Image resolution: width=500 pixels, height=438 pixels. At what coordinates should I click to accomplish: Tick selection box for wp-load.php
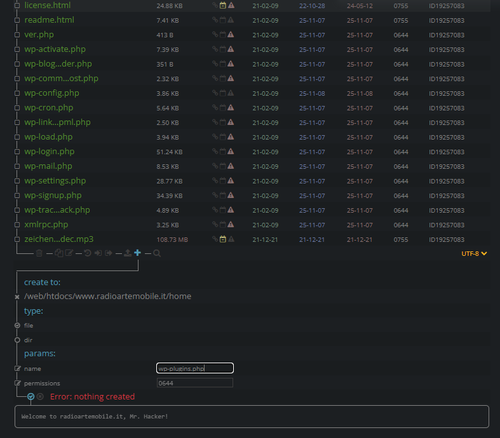[x=17, y=137]
